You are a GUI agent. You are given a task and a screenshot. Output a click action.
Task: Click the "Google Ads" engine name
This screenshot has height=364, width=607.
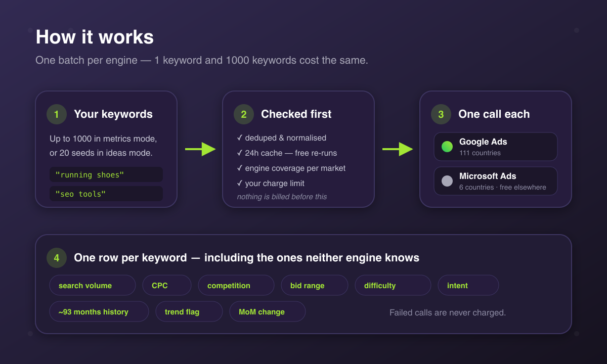[x=483, y=142]
